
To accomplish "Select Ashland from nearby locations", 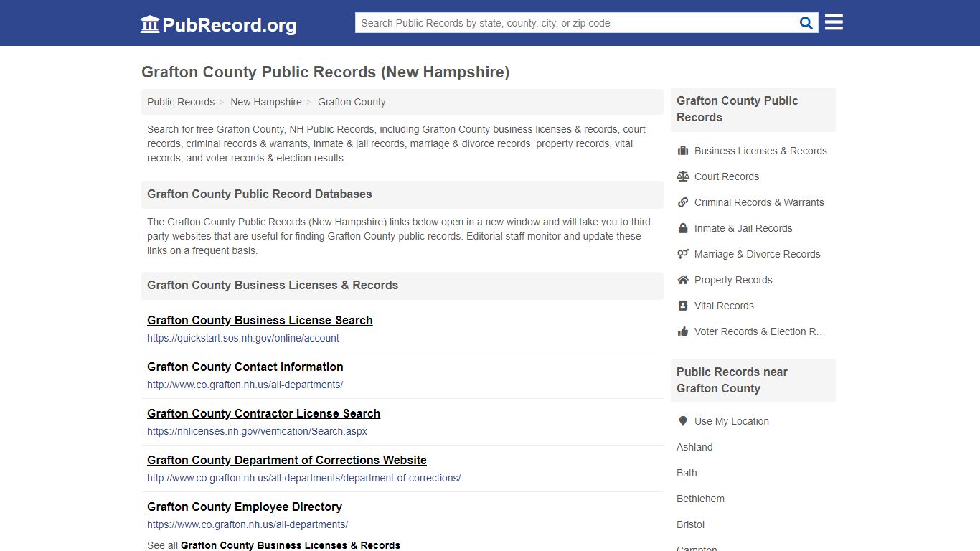I will (694, 447).
